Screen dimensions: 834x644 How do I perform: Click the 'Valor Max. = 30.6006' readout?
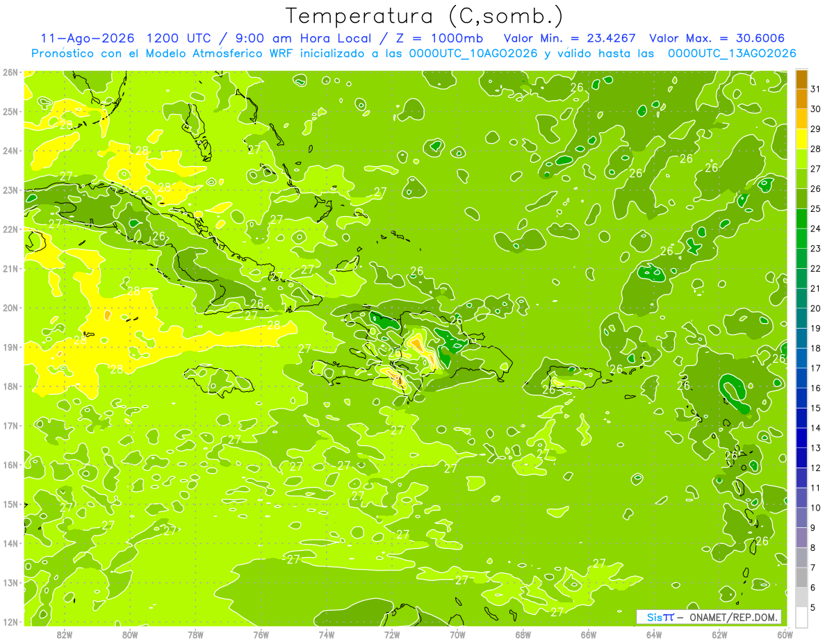tap(717, 38)
